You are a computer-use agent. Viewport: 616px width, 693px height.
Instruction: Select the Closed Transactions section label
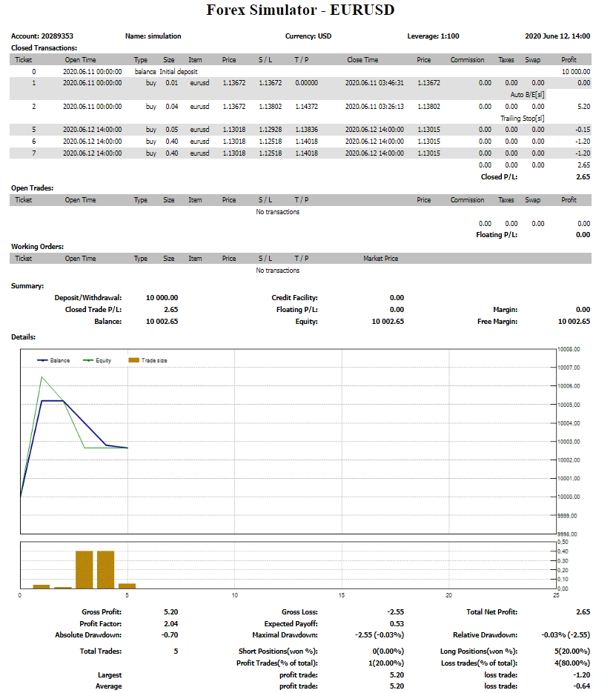pyautogui.click(x=44, y=47)
